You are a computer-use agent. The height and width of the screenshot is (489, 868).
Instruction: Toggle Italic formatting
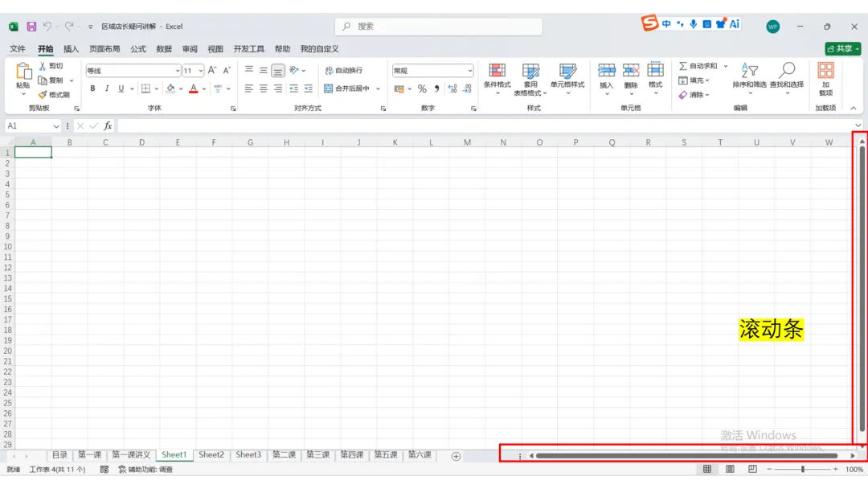(107, 88)
